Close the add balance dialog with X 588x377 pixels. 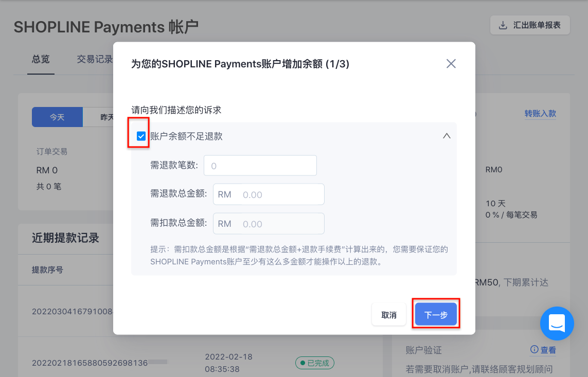click(451, 64)
